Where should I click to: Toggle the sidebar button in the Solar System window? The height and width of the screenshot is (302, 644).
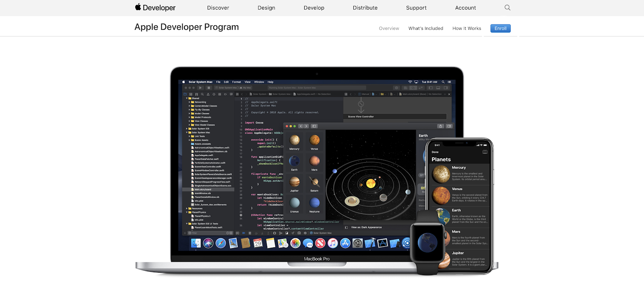(x=314, y=126)
